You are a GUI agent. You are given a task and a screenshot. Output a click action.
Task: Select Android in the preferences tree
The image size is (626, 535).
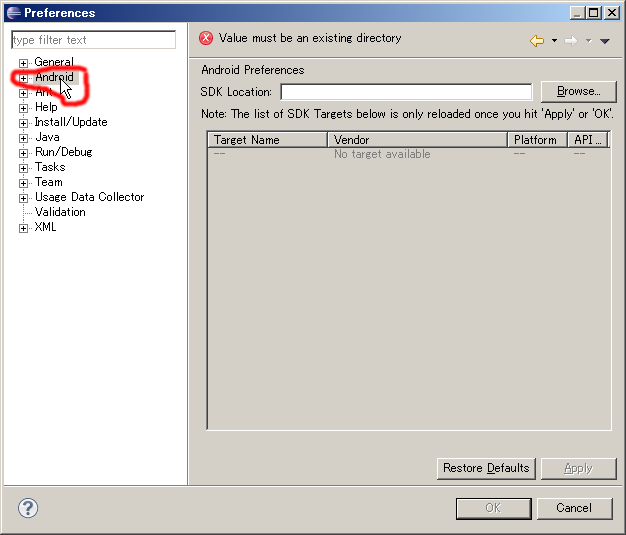[x=54, y=77]
